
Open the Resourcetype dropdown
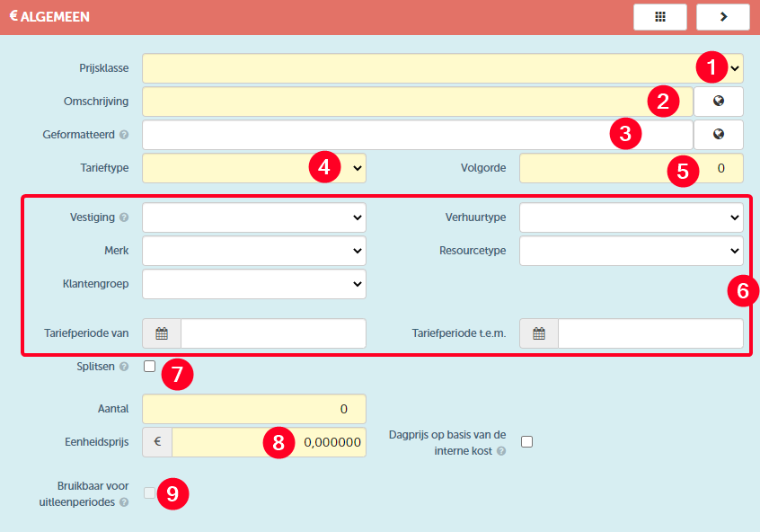pyautogui.click(x=631, y=251)
